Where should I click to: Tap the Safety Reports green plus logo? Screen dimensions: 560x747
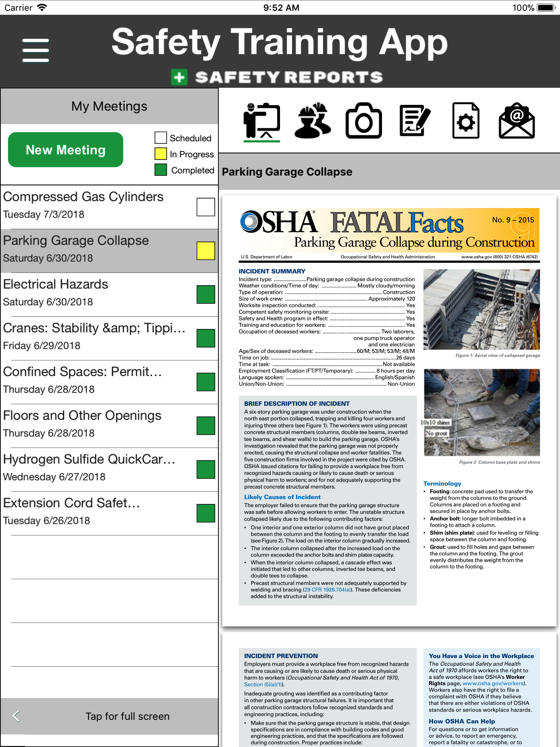(x=179, y=77)
